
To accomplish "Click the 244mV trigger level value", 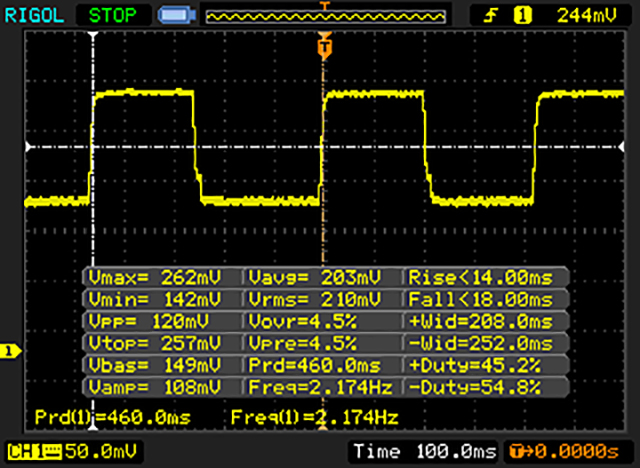I will pyautogui.click(x=587, y=16).
